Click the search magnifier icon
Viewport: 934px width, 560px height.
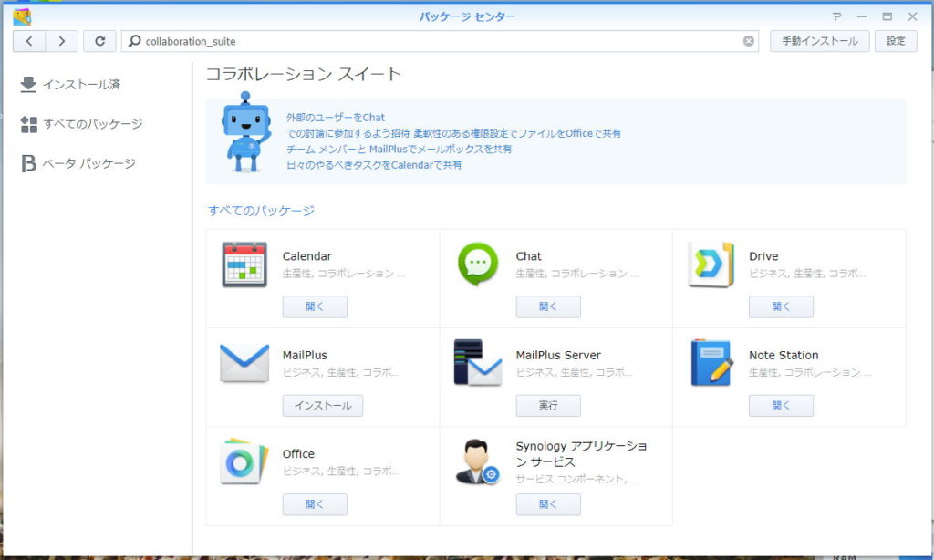click(x=135, y=40)
